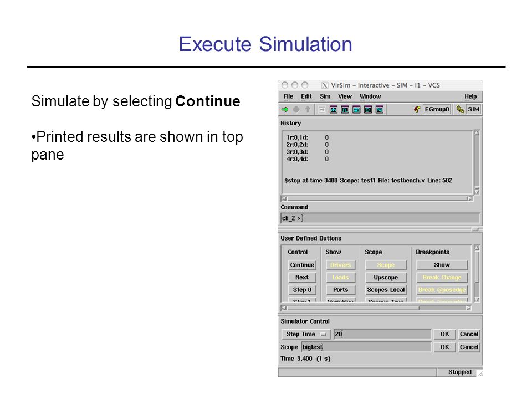The width and height of the screenshot is (532, 399).
Task: Click the $stop at time 3400 line
Action: click(x=368, y=181)
